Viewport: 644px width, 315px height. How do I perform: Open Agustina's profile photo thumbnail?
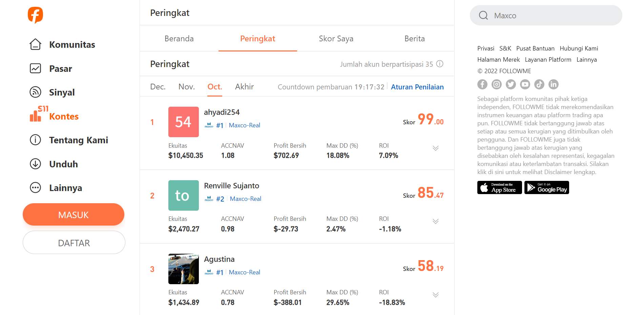point(184,269)
